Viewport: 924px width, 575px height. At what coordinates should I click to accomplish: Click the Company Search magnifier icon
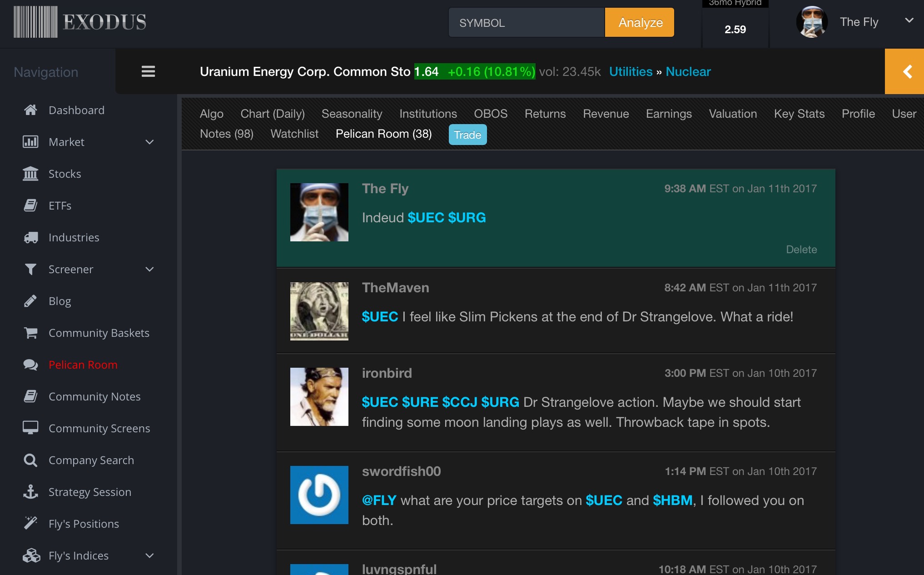pyautogui.click(x=30, y=460)
